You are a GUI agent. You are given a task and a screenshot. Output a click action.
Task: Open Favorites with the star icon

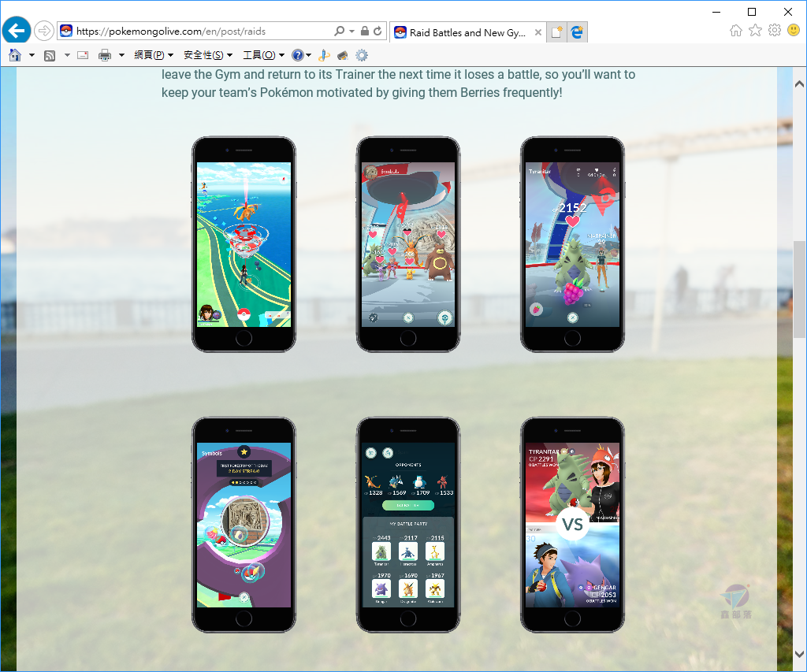click(755, 31)
